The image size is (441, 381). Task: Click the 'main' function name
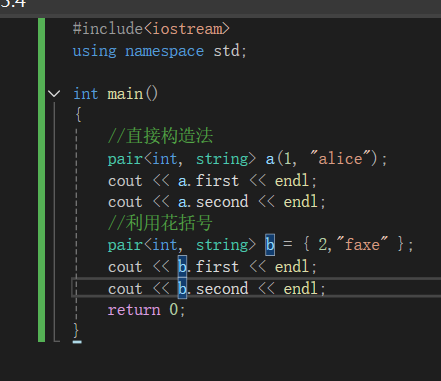pos(125,94)
